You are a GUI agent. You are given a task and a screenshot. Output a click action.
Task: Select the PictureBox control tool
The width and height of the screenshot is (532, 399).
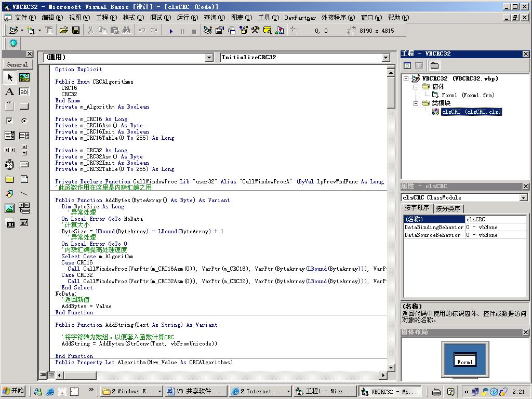point(24,77)
